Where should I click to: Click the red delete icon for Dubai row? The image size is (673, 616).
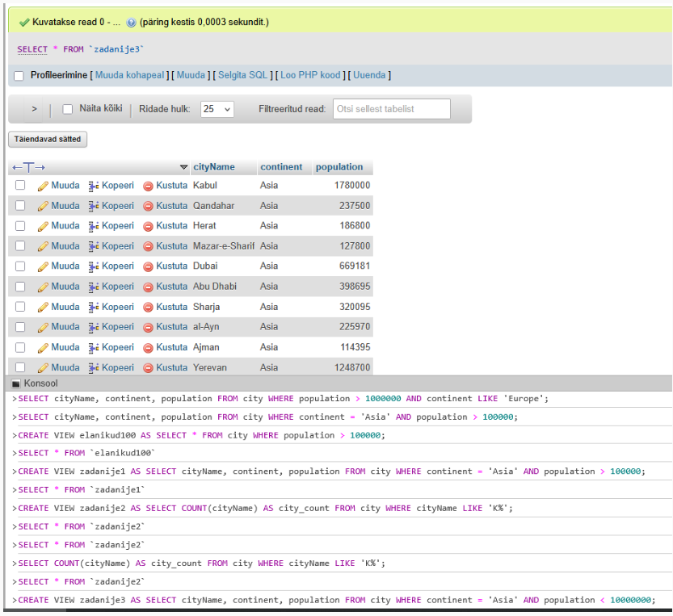(x=148, y=266)
